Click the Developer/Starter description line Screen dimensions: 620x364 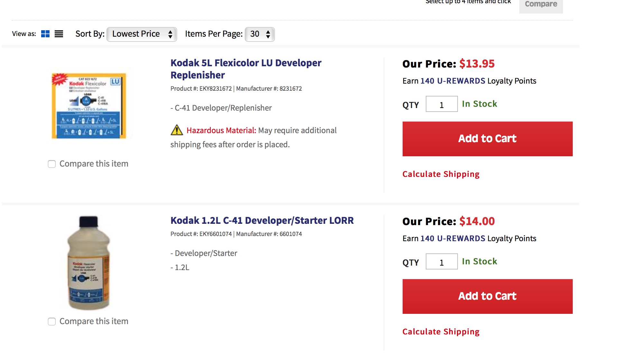[204, 253]
